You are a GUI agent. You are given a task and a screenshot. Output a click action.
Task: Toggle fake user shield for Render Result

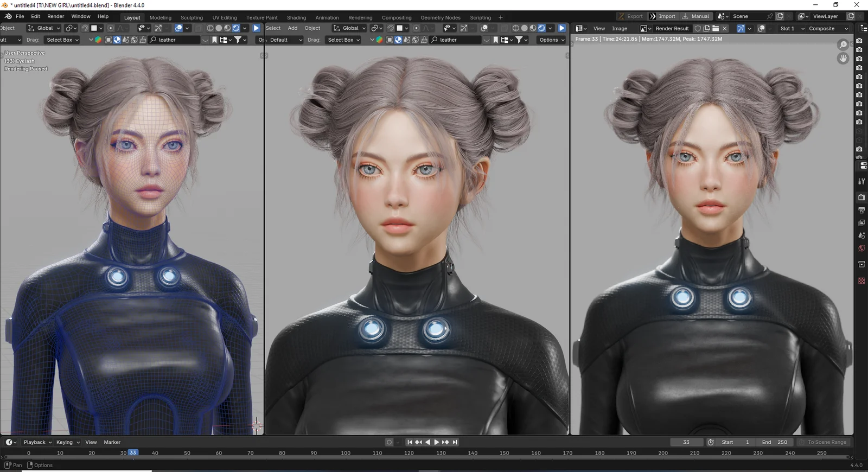coord(698,28)
